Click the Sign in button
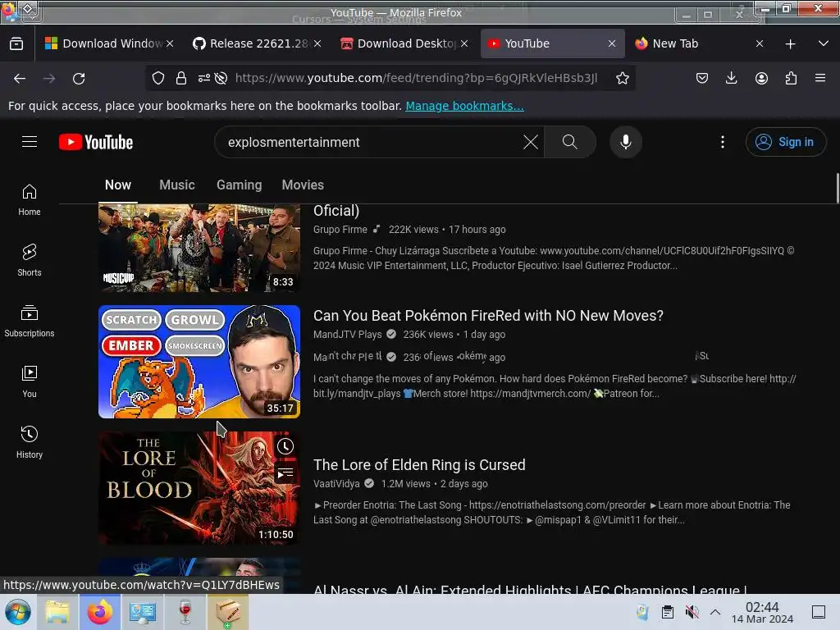The height and width of the screenshot is (630, 840). (785, 142)
